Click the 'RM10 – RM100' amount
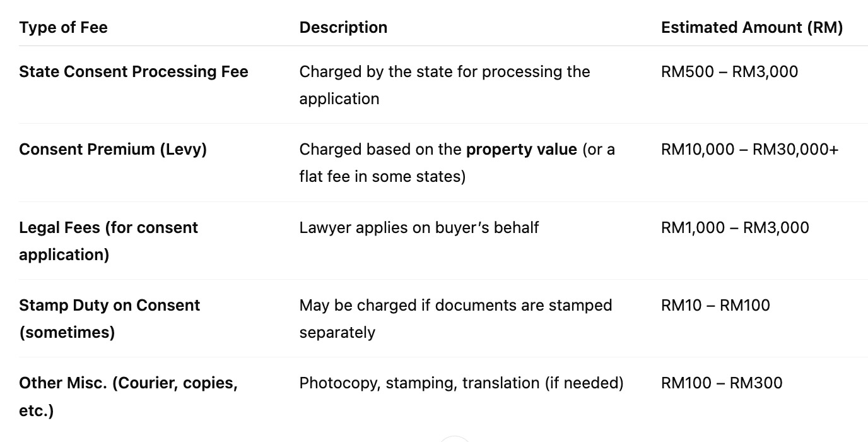 [715, 305]
